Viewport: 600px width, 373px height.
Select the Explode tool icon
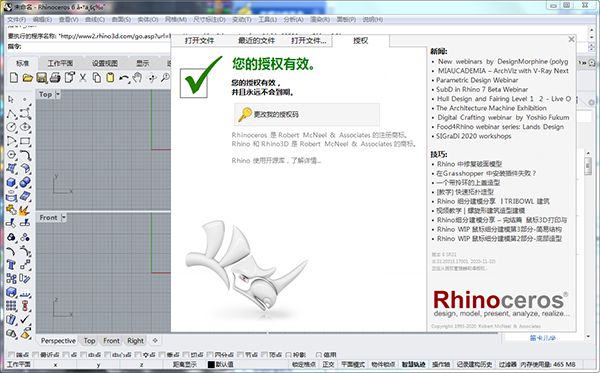[x=24, y=210]
